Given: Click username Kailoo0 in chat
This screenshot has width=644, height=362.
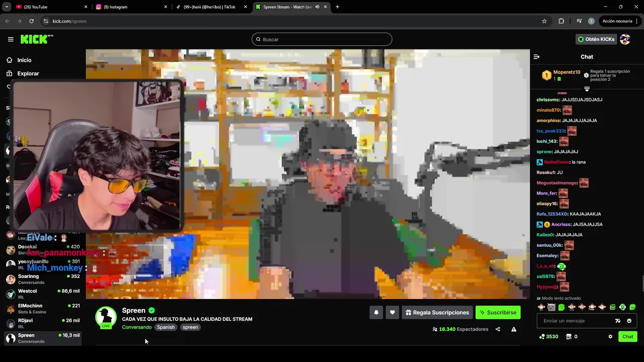Looking at the screenshot, I should 545,235.
